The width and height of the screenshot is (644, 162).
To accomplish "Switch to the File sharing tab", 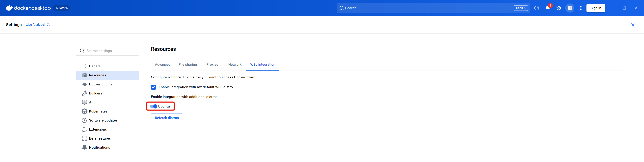I will [x=187, y=65].
